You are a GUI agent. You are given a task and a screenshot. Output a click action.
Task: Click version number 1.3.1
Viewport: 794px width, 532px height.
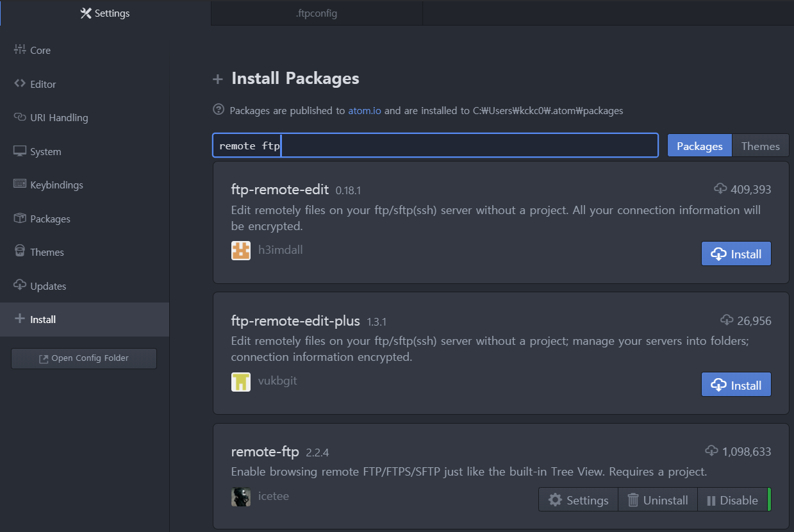[x=377, y=322]
